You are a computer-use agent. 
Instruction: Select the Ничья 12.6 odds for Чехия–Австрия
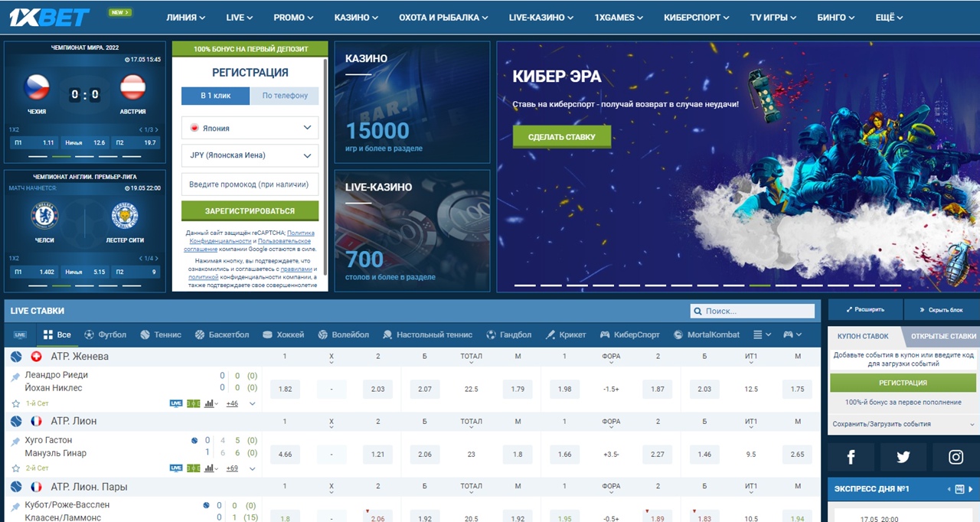85,142
